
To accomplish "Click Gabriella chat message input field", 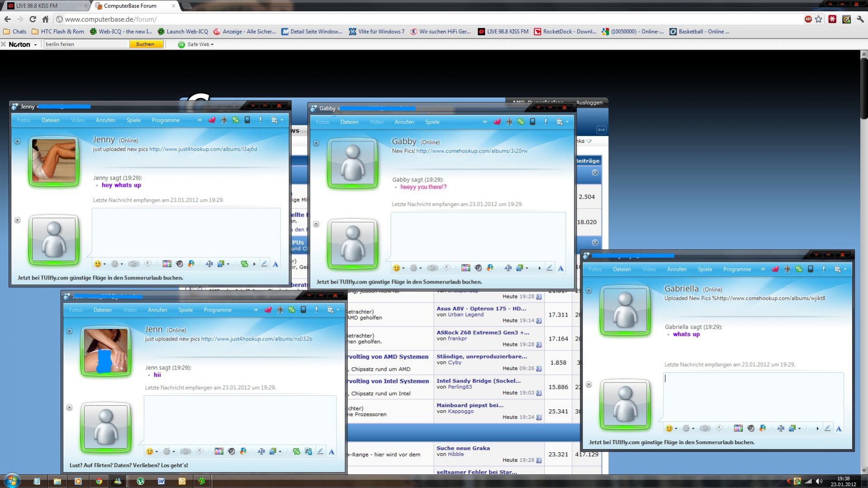I will 753,397.
